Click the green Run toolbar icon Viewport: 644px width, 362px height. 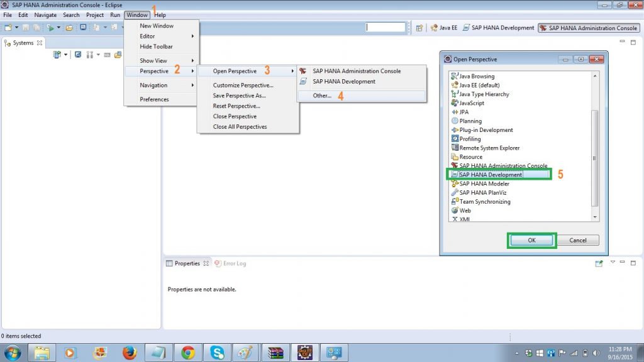[50, 28]
